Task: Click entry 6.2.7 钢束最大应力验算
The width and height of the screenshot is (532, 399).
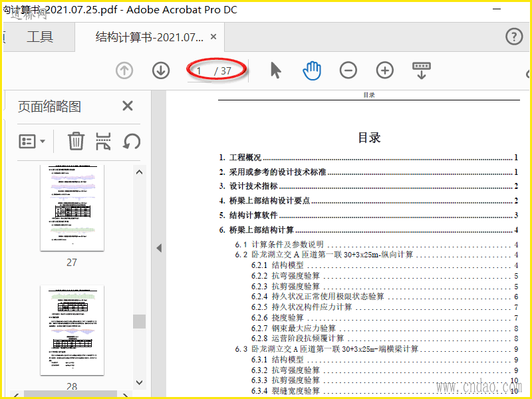Action: [385, 328]
